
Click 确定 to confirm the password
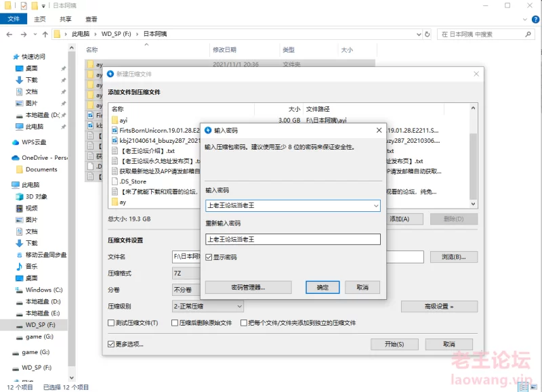(322, 288)
